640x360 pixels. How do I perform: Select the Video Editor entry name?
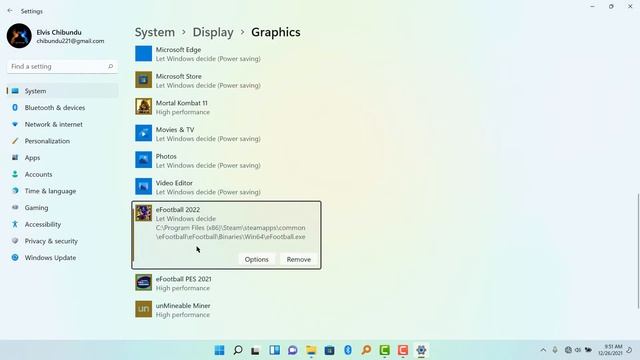(x=174, y=183)
